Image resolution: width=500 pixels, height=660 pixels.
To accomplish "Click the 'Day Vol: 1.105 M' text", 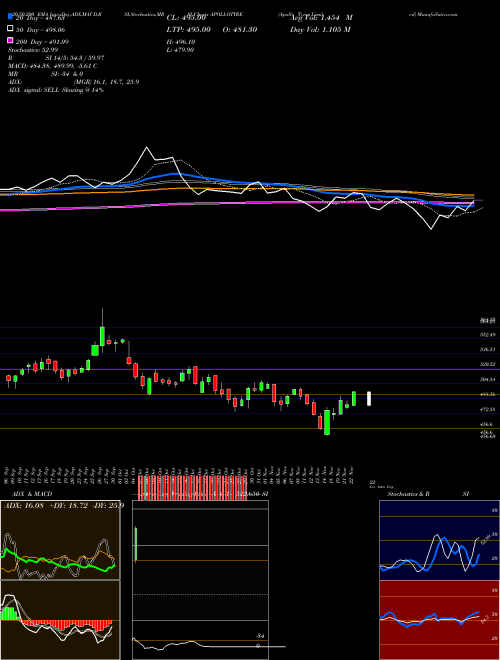I will (x=320, y=29).
